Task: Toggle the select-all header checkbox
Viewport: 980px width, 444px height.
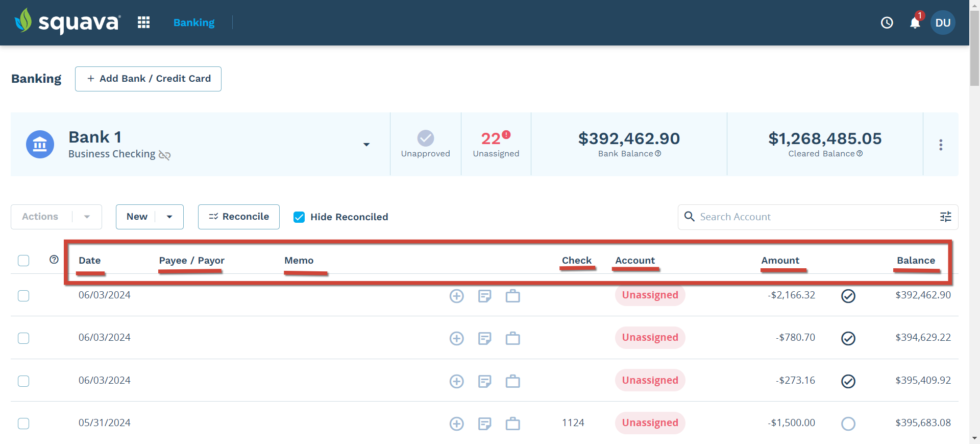Action: point(23,261)
